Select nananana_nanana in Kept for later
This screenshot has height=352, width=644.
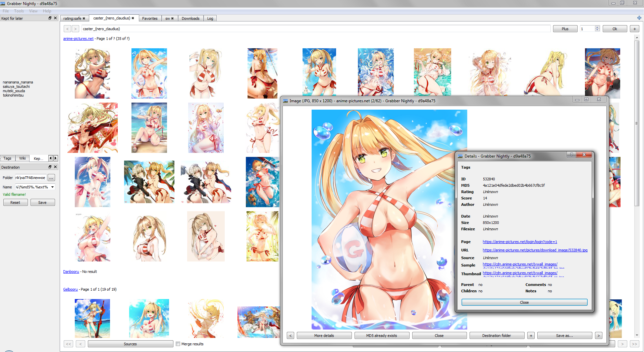click(18, 82)
